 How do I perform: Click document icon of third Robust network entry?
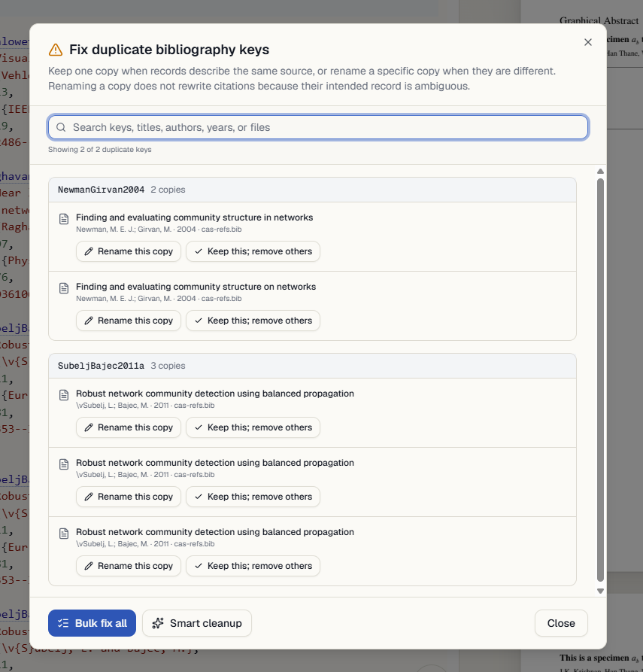coord(64,534)
